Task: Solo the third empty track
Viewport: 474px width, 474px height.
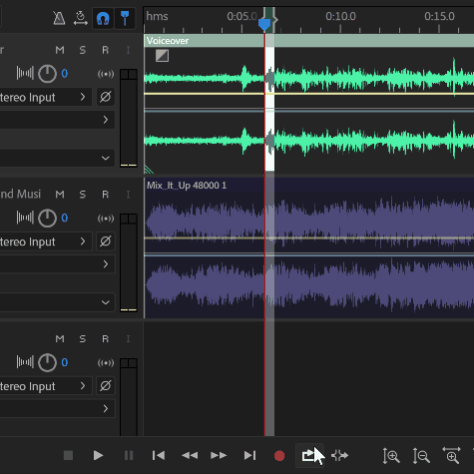Action: pos(83,339)
